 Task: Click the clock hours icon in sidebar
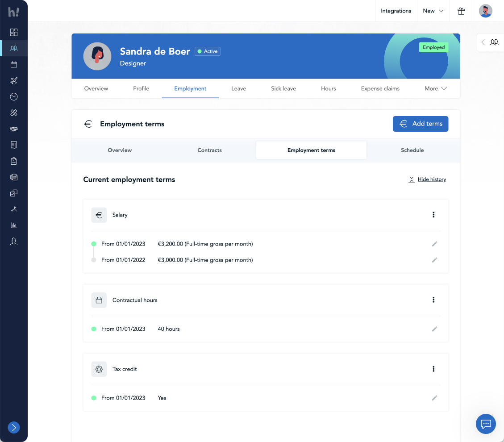click(x=14, y=97)
